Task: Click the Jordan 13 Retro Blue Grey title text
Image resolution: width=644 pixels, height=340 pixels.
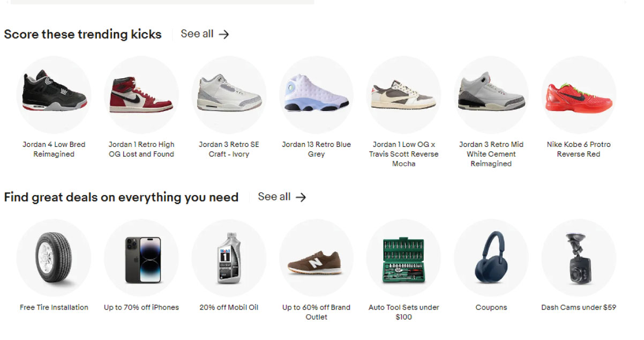Action: [316, 149]
